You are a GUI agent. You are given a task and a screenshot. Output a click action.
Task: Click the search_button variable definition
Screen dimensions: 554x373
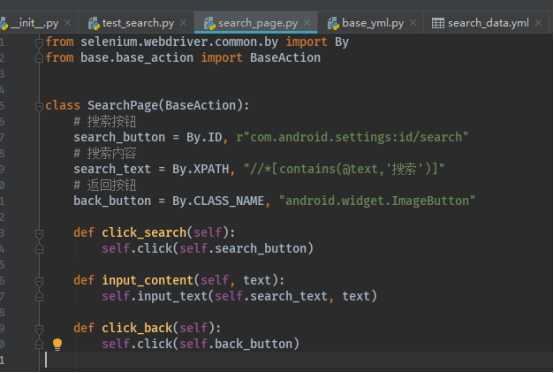tap(119, 137)
